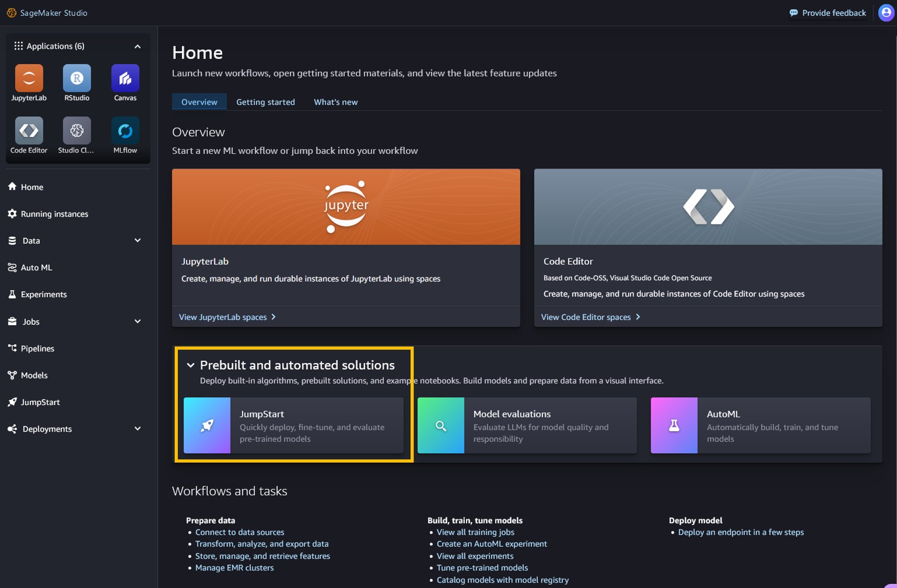This screenshot has height=588, width=897.
Task: Click the Code Editor app icon
Action: pos(29,131)
